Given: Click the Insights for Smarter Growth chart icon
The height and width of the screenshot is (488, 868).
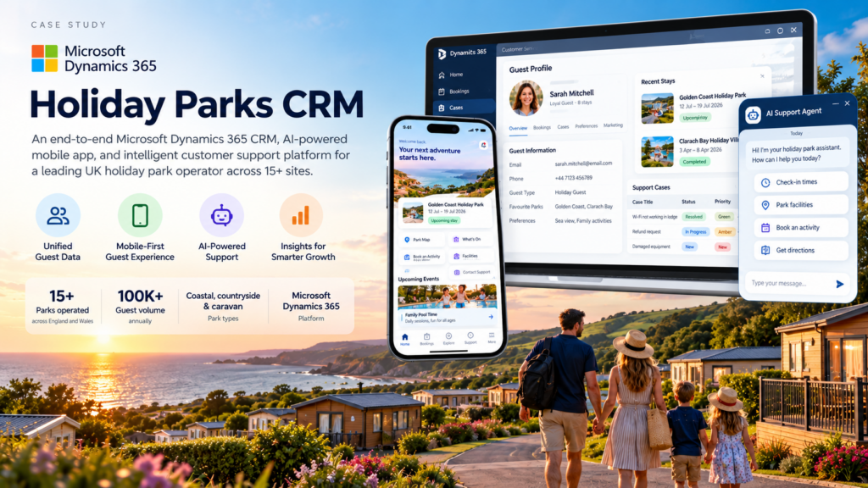Looking at the screenshot, I should click(x=301, y=215).
